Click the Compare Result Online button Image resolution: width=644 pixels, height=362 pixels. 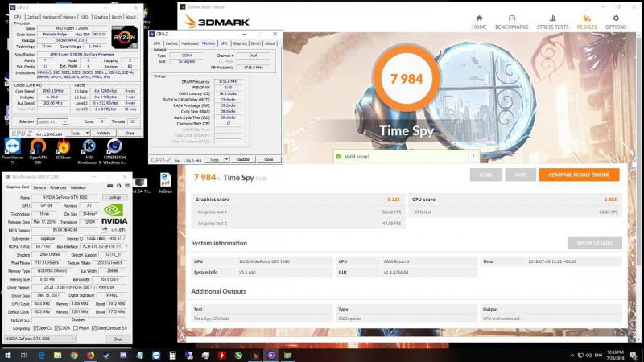click(578, 175)
